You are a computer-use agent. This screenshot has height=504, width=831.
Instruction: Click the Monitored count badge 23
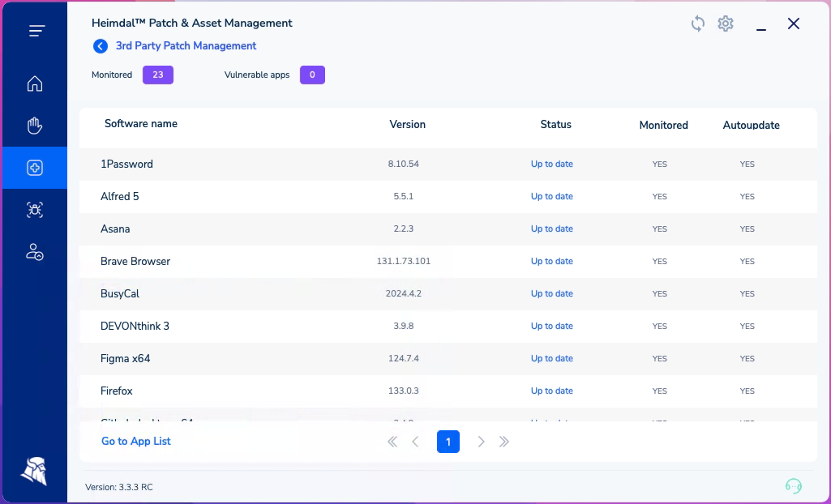coord(158,75)
